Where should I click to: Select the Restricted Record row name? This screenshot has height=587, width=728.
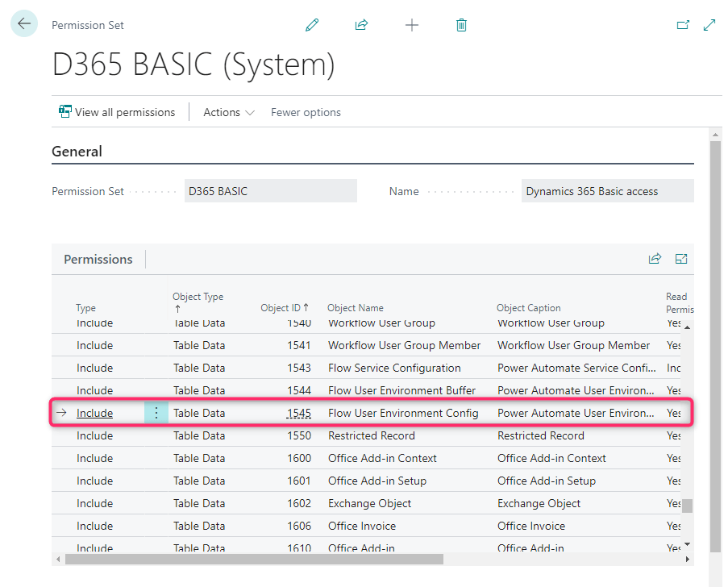pos(371,435)
